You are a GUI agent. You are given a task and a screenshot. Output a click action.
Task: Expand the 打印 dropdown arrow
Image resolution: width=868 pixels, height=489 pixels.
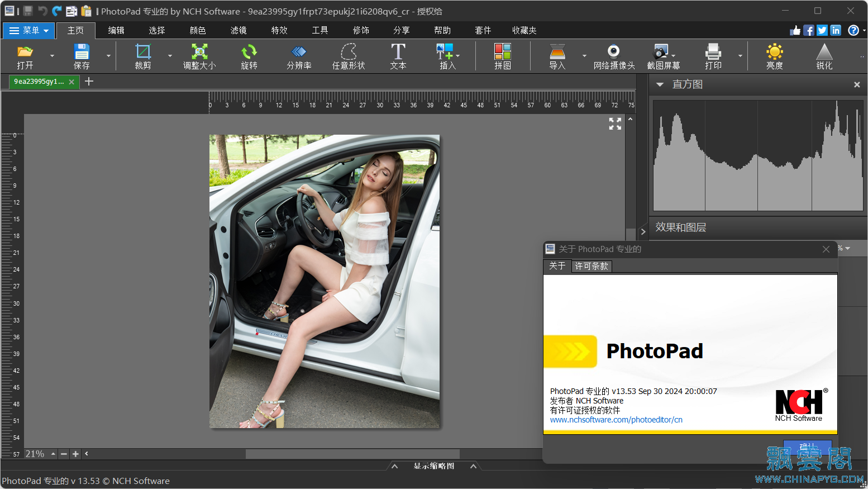[x=740, y=56]
